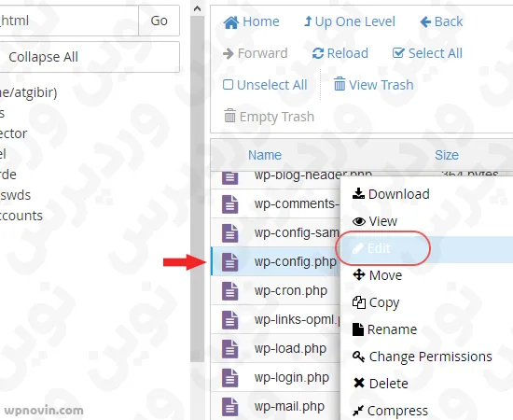
Task: Click the View Trash bin icon
Action: (x=340, y=84)
